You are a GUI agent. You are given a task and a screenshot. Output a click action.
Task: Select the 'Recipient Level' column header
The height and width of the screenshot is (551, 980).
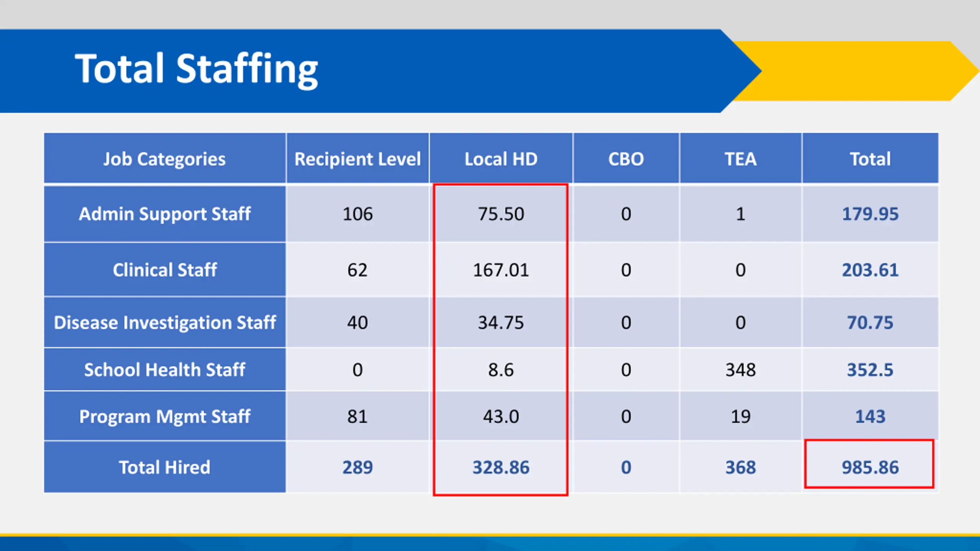tap(358, 158)
